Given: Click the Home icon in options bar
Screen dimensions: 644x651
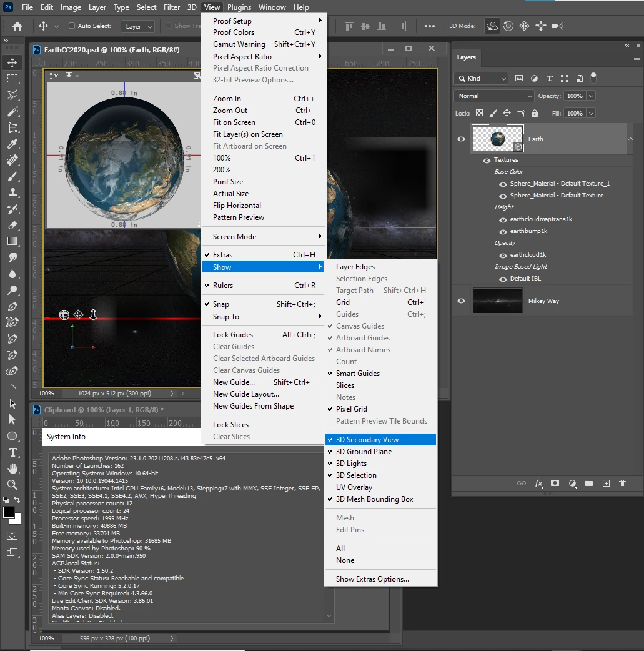Looking at the screenshot, I should coord(17,26).
